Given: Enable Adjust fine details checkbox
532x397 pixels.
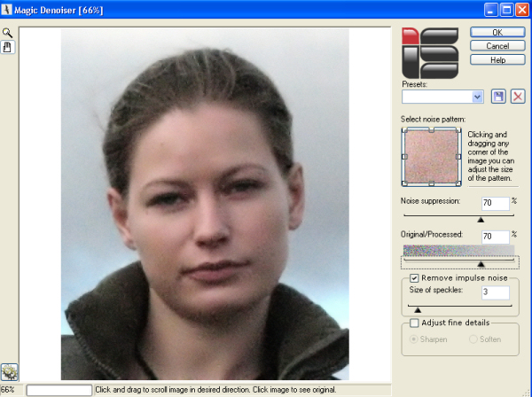Looking at the screenshot, I should (x=414, y=323).
